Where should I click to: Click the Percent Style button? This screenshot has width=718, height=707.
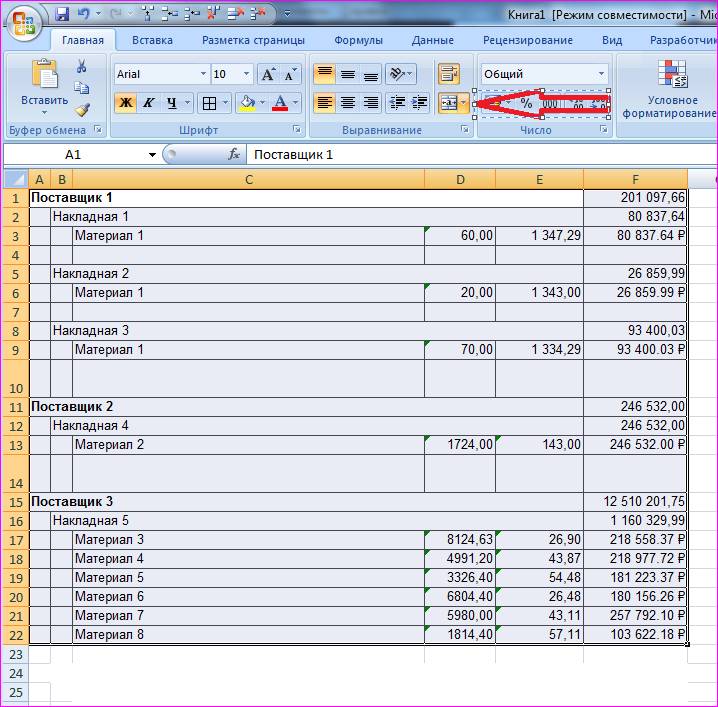click(526, 103)
